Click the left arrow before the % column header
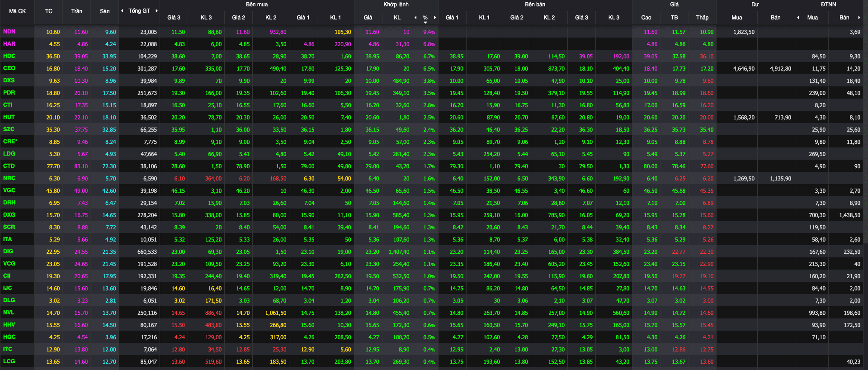Viewport: 868px width, 370px height. (x=415, y=18)
